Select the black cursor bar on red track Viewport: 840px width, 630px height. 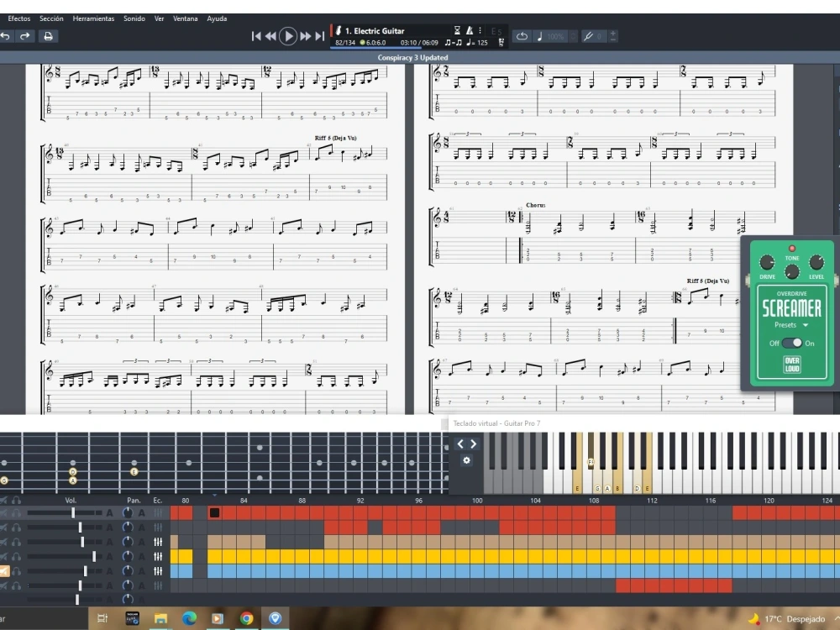pos(214,512)
